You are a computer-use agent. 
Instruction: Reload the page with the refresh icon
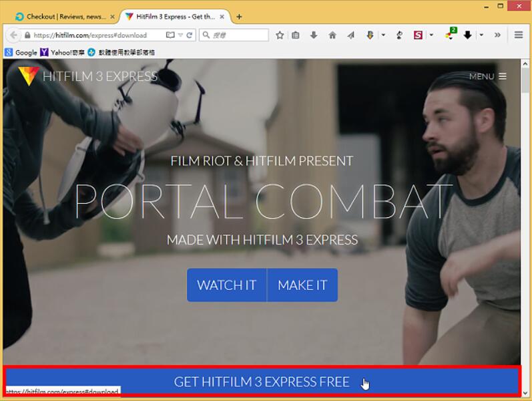click(x=190, y=35)
